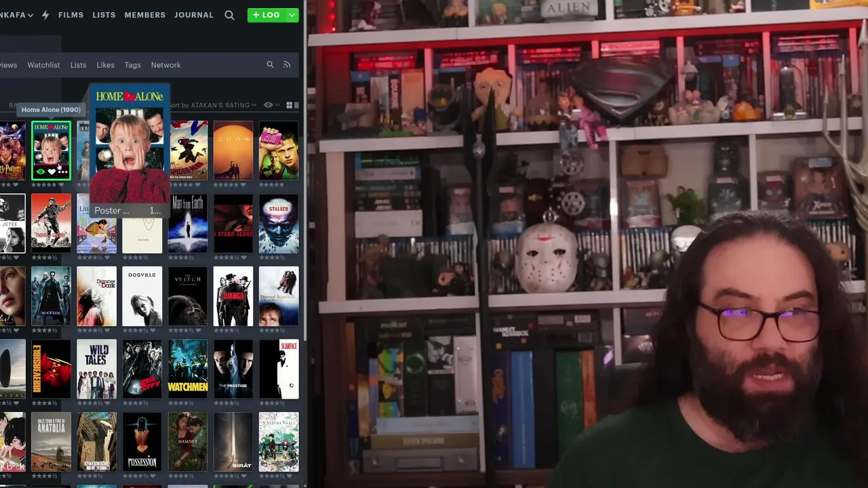Open the LISTS menu item in header
This screenshot has width=868, height=488.
(x=104, y=15)
